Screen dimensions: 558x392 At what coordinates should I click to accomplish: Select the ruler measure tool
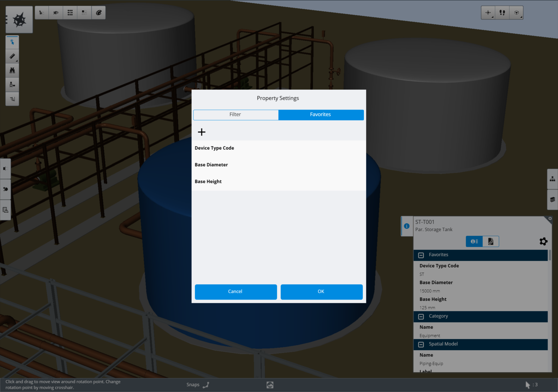tap(12, 56)
